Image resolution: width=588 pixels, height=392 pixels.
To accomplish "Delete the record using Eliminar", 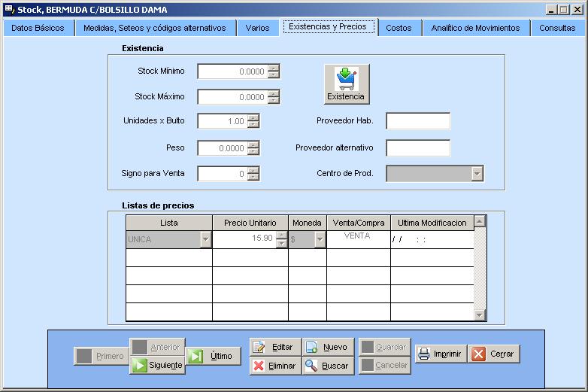I will tap(275, 366).
